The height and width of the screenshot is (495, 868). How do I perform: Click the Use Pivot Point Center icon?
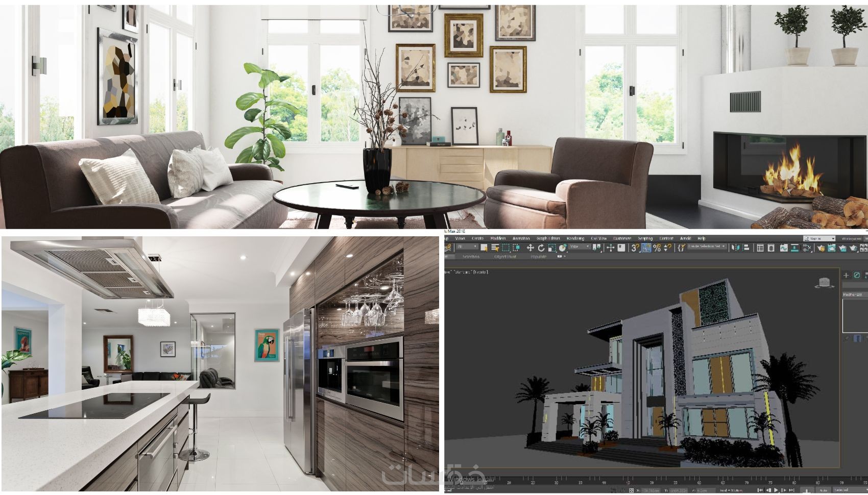597,247
